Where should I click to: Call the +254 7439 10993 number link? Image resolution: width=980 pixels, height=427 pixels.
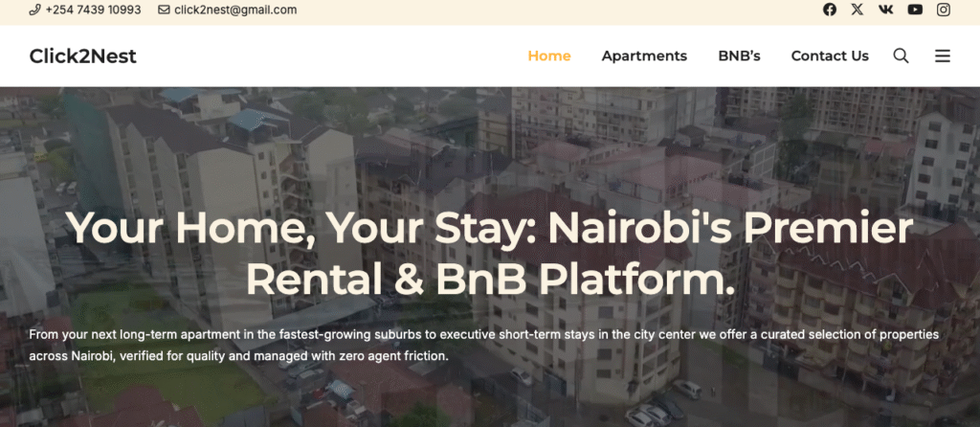point(93,10)
